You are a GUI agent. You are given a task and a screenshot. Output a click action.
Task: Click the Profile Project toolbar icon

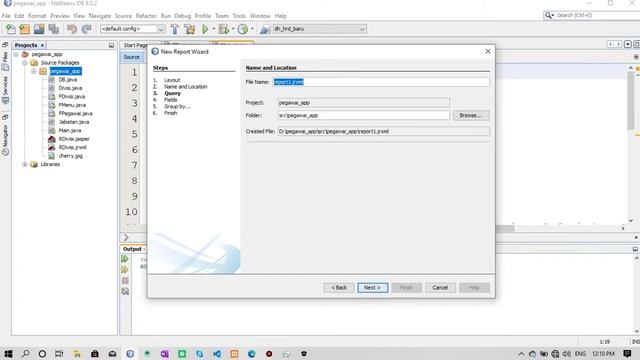coord(243,29)
